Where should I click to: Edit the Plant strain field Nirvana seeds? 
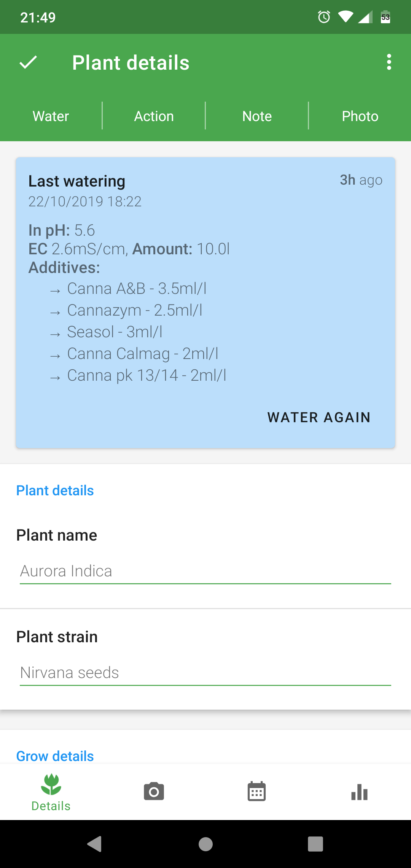point(205,673)
